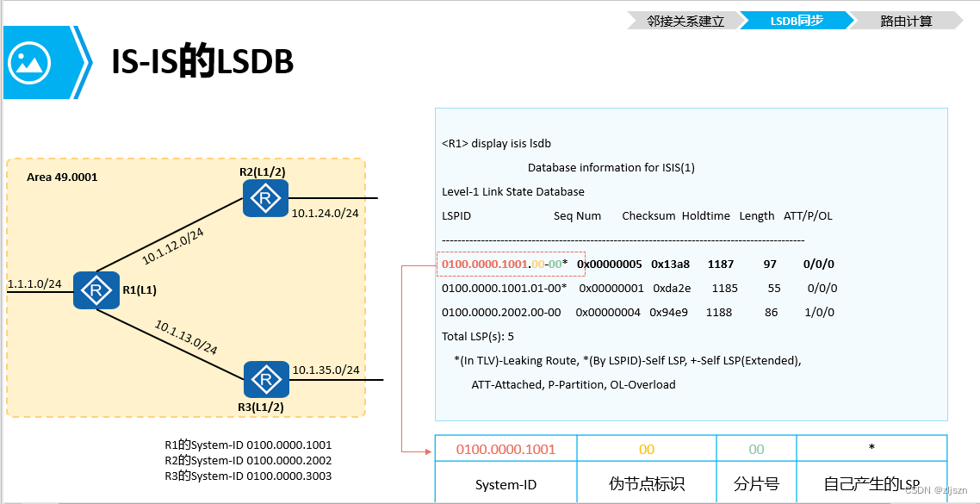Click the green 00 fragment value cell
980x504 pixels.
point(756,449)
